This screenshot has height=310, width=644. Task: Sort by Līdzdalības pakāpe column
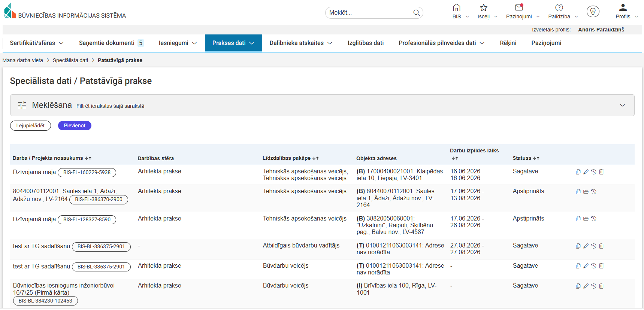point(291,158)
